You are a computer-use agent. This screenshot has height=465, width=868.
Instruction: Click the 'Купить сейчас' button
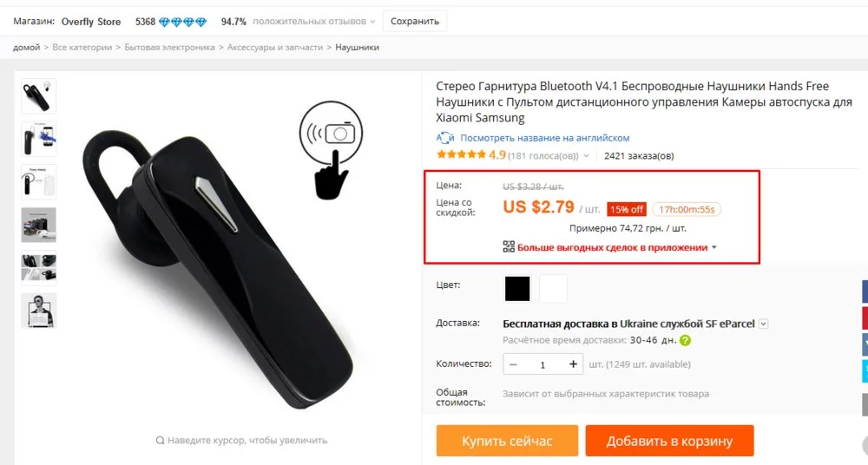point(507,441)
